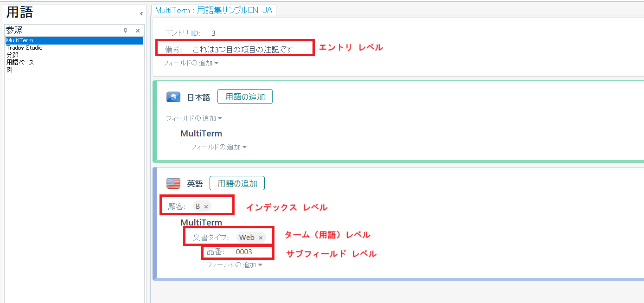Screen dimensions: 644x303
Task: Click 用語の追加 button for 英語
Action: 237,183
